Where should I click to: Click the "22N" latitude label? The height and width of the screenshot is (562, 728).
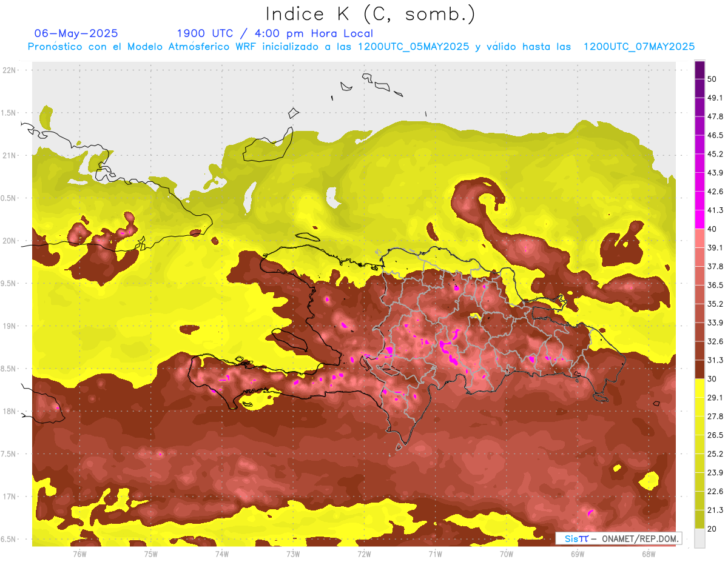point(10,70)
